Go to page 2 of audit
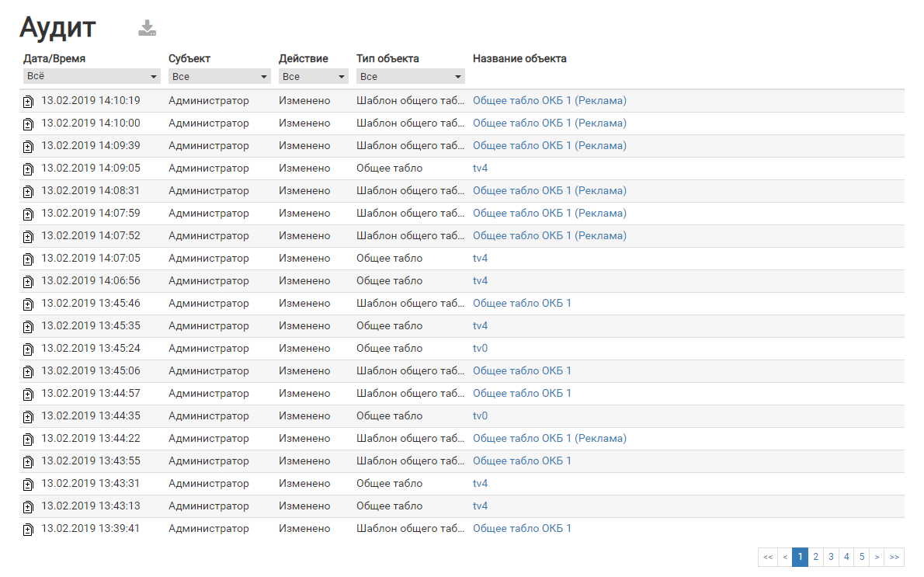The image size is (924, 577). (815, 557)
